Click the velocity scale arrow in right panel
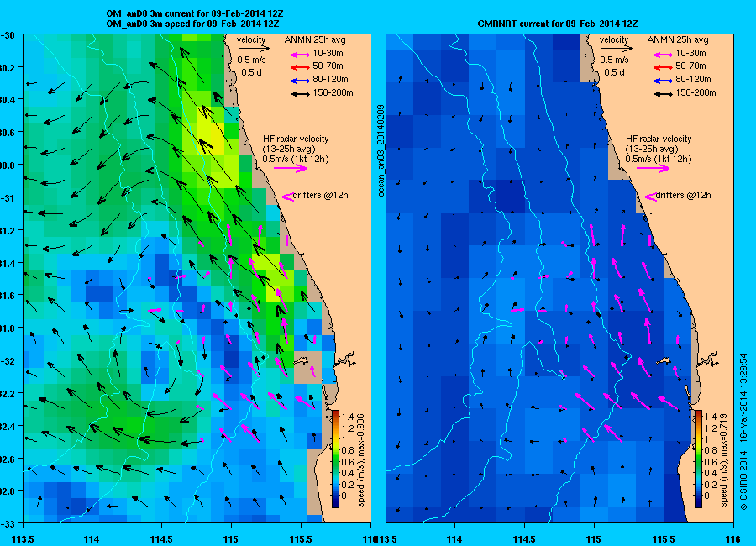The width and height of the screenshot is (756, 546). [x=617, y=48]
